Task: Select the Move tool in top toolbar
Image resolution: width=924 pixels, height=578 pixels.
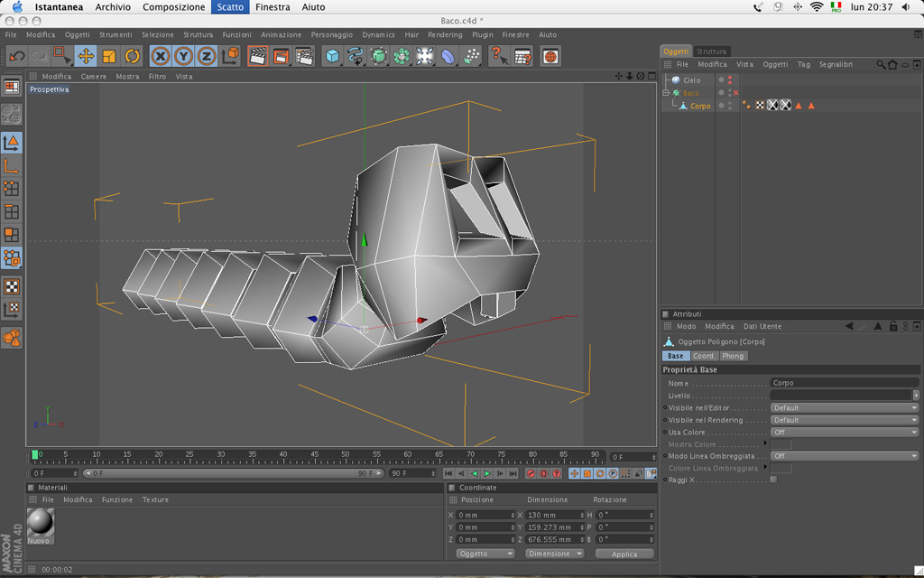Action: (x=86, y=56)
